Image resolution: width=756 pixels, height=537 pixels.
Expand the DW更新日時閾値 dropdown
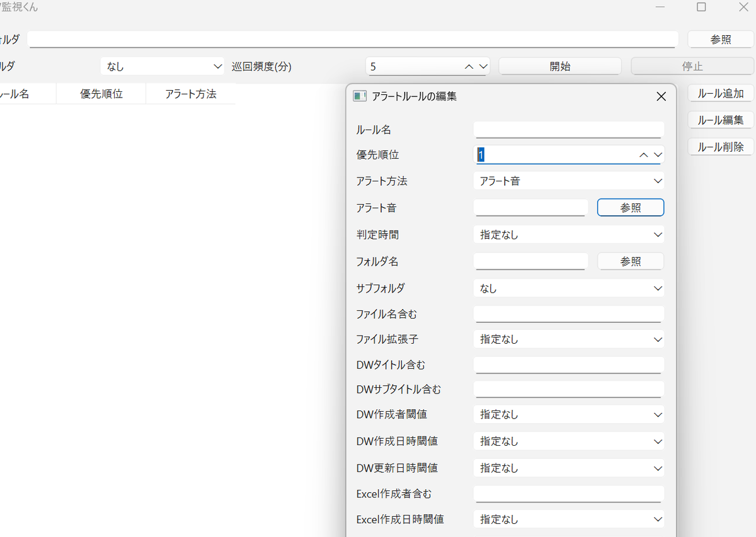tap(569, 468)
